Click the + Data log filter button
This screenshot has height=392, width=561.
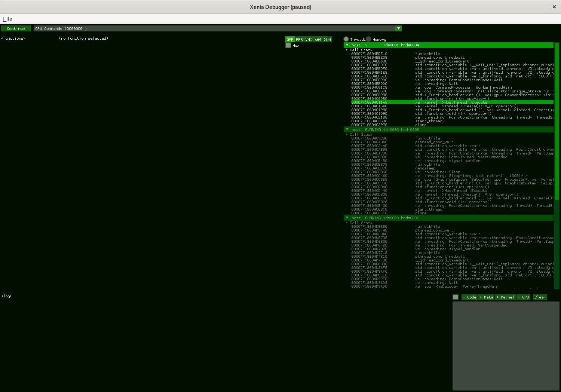[487, 297]
